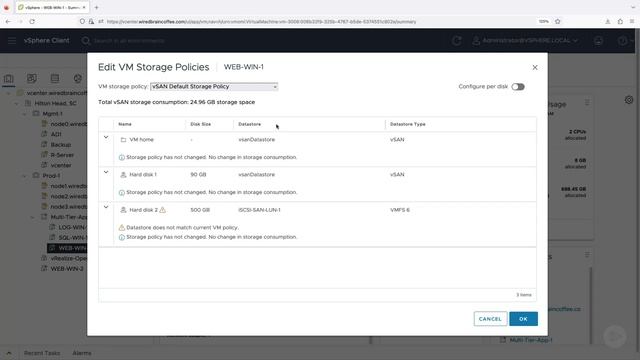The image size is (640, 360).
Task: Cancel the storage policy edit
Action: point(490,319)
